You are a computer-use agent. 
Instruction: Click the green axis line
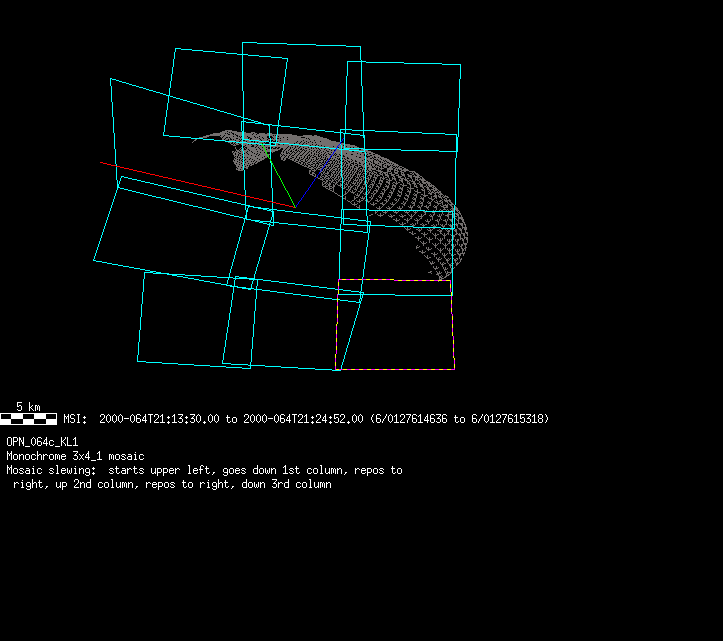coord(278,175)
